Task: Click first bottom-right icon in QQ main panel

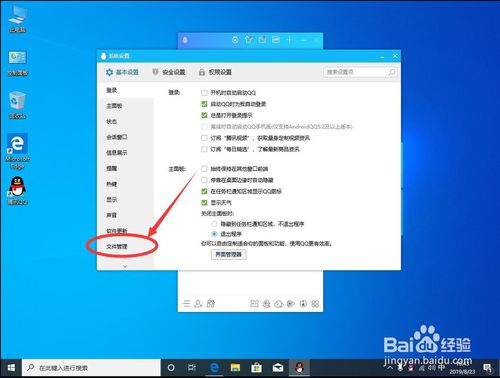Action: point(254,304)
